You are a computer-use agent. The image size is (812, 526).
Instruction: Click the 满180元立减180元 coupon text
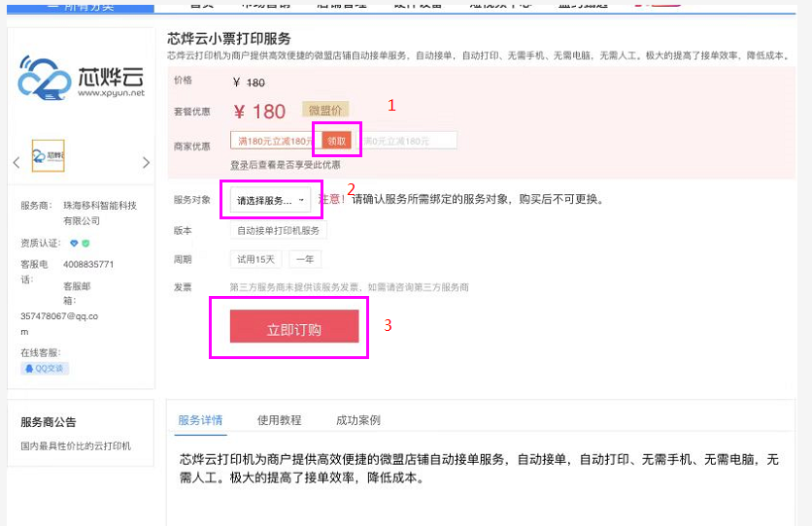click(x=276, y=141)
